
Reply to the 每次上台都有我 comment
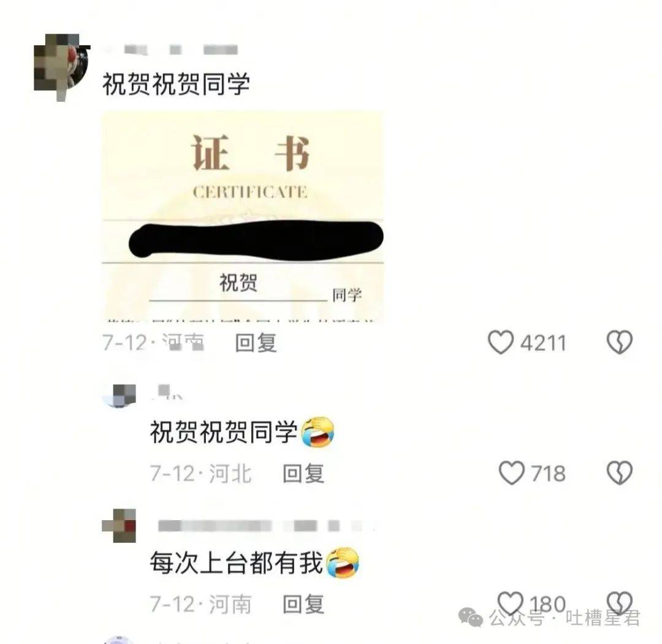[303, 604]
